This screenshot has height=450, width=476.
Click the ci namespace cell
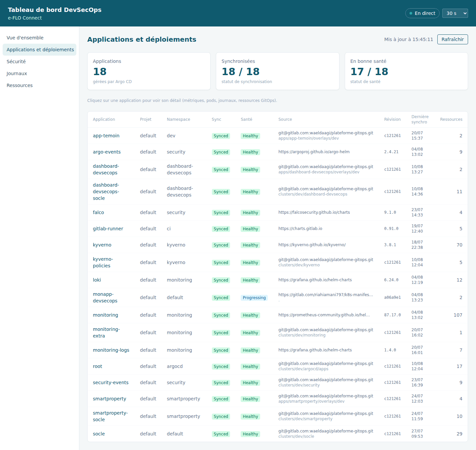pos(169,229)
